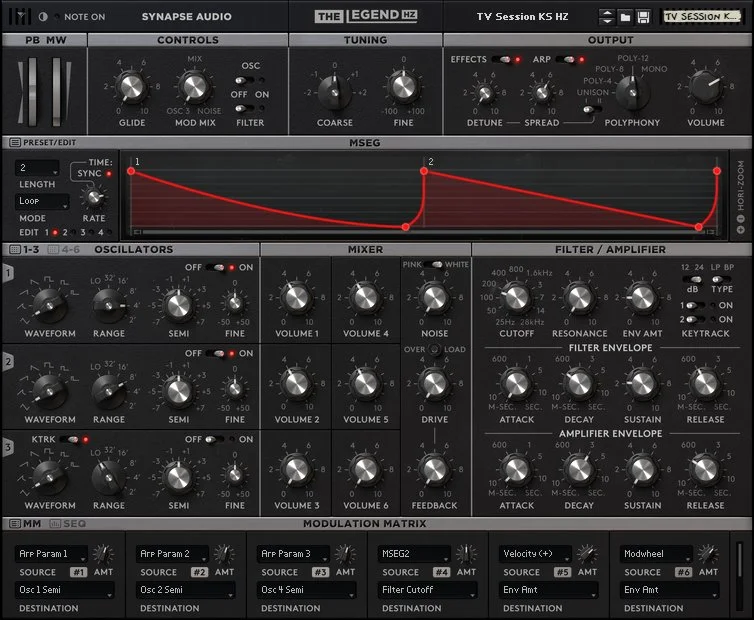Click the filter CUTOFF knob
The width and height of the screenshot is (754, 620).
[516, 298]
